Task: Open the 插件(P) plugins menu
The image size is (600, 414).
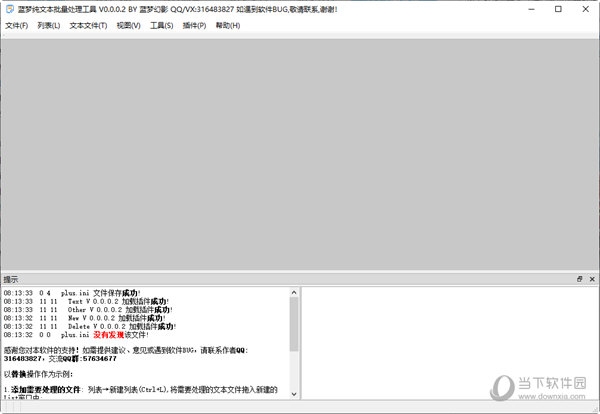Action: coord(196,25)
